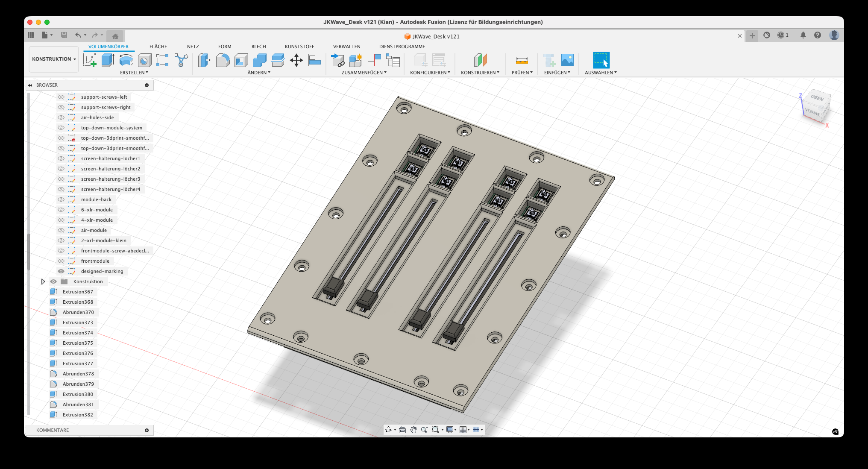
Task: Click the Create Sketch tool icon
Action: [89, 60]
